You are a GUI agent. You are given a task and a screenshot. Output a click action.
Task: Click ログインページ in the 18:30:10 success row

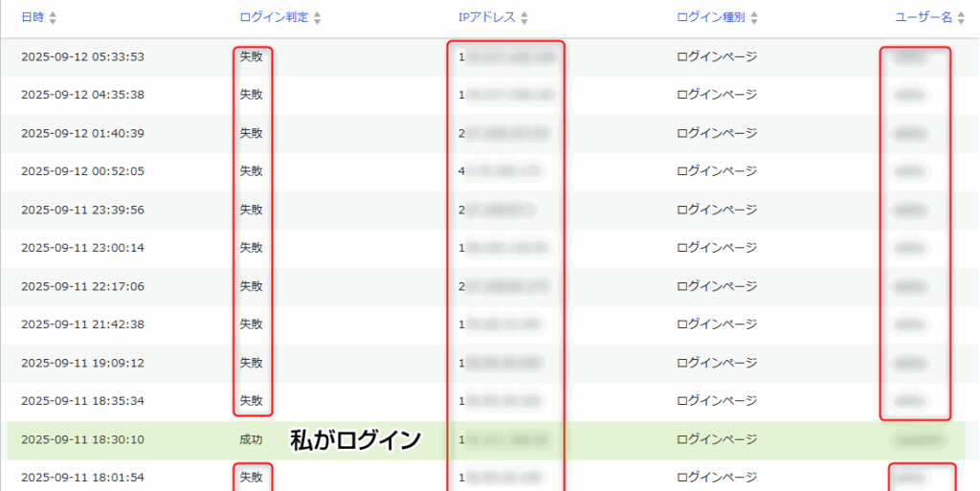point(717,439)
